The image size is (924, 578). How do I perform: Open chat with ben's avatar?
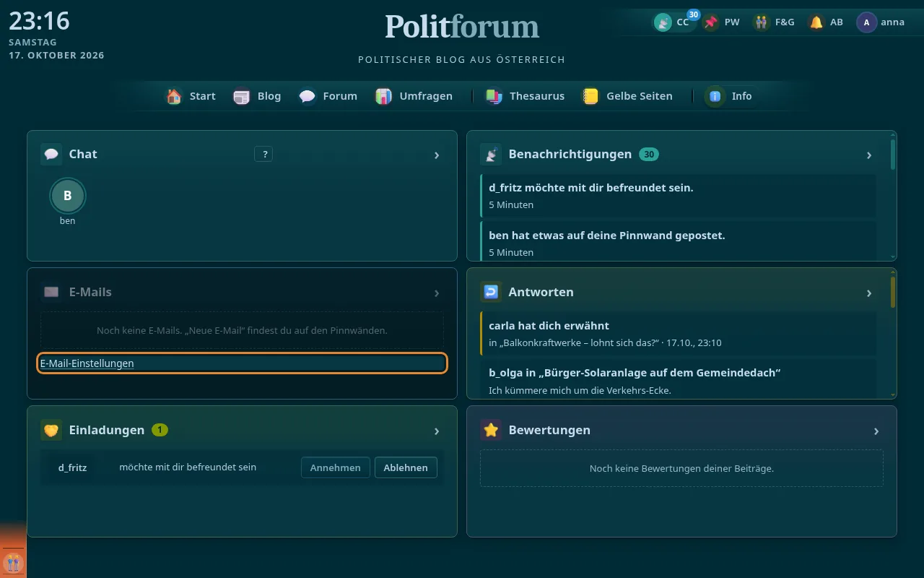68,195
